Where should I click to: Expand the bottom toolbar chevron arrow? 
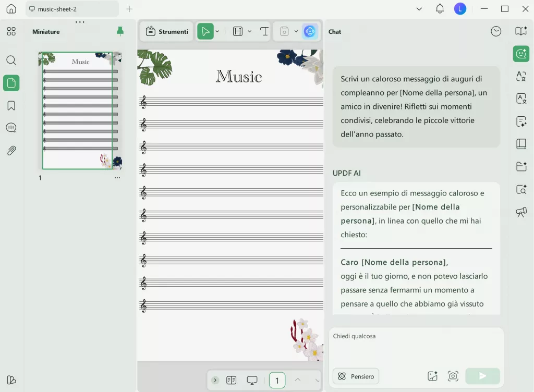tap(215, 380)
